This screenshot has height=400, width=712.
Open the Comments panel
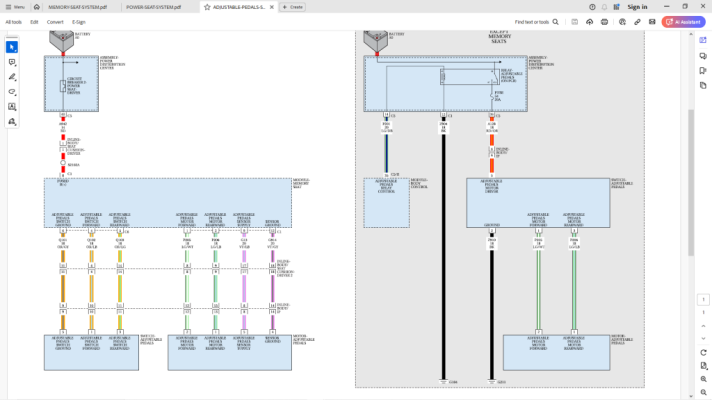703,56
